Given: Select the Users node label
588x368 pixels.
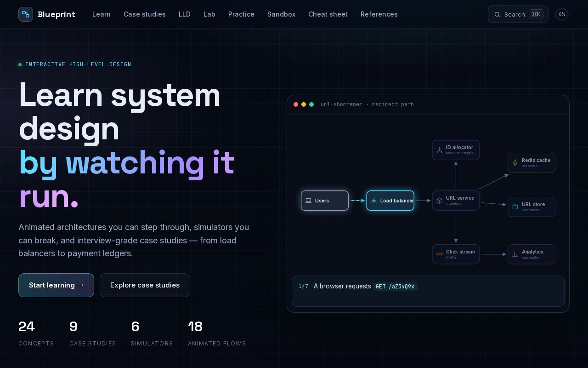Looking at the screenshot, I should (322, 201).
